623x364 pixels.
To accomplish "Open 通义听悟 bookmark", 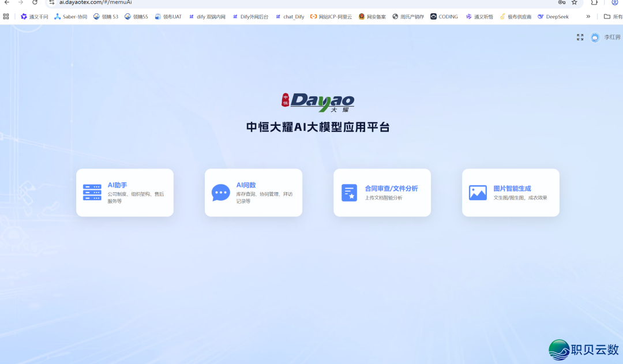I will (x=479, y=17).
